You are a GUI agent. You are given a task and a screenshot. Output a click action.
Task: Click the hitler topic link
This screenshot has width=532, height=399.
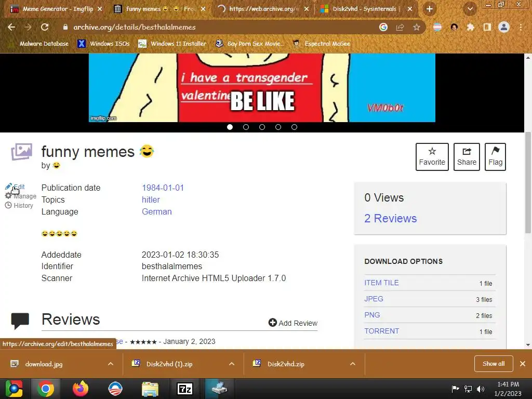151,199
